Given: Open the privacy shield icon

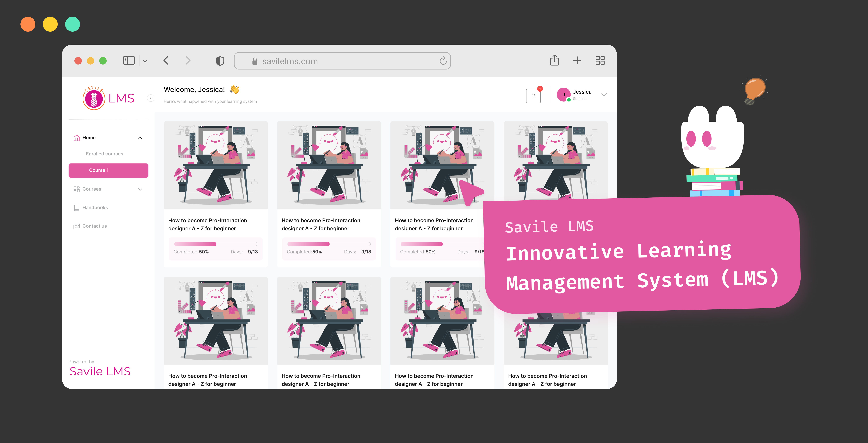Looking at the screenshot, I should [x=220, y=61].
